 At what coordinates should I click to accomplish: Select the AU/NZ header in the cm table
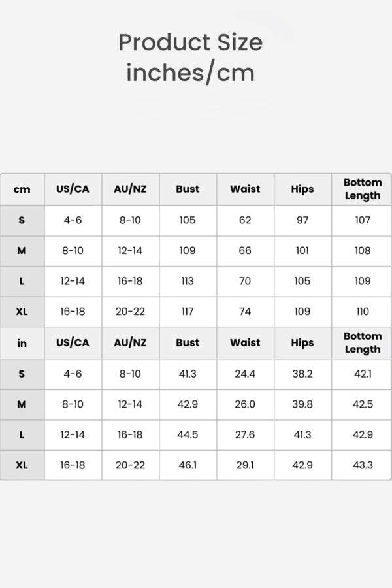(130, 189)
